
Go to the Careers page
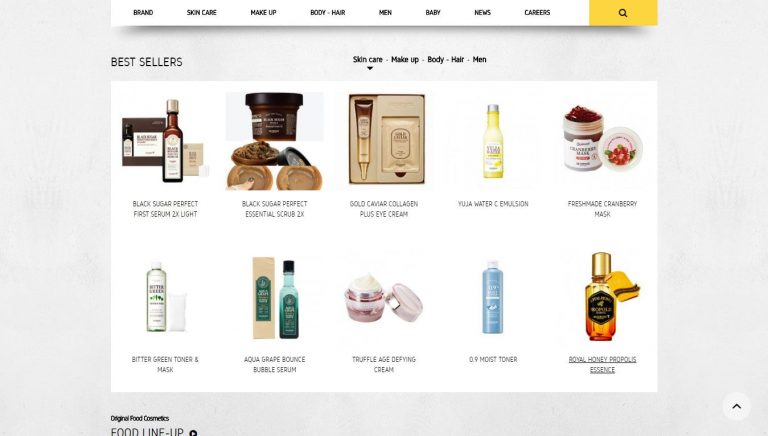[537, 13]
